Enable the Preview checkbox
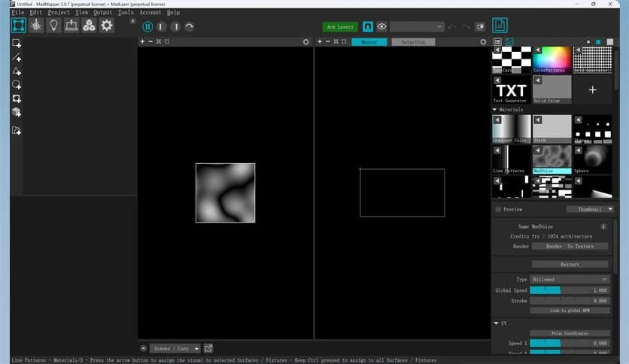 [x=498, y=209]
